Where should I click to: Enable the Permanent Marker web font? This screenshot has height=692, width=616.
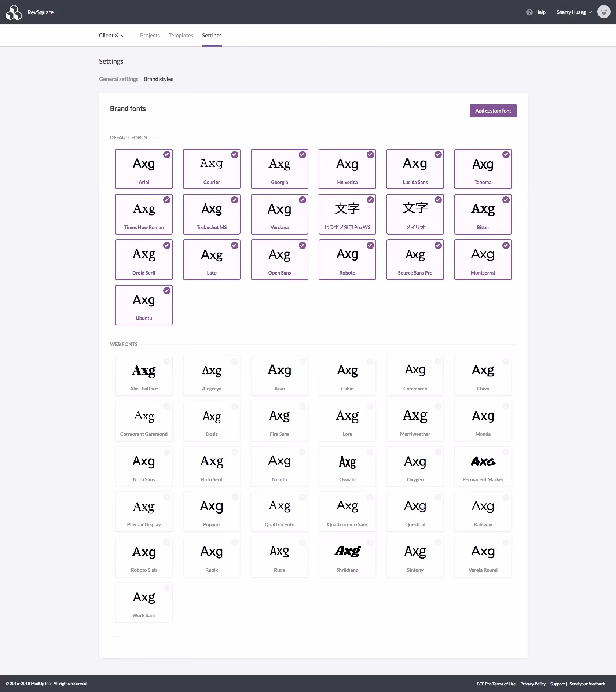(x=483, y=466)
